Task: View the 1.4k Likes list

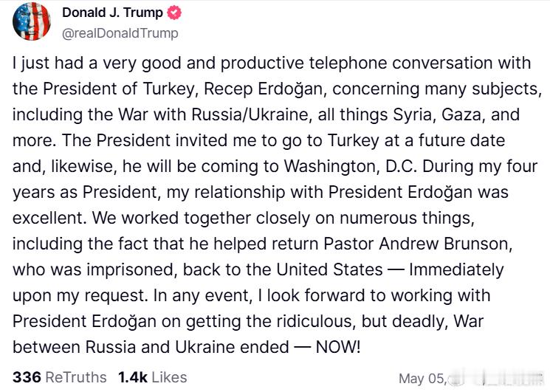Action: 153,378
